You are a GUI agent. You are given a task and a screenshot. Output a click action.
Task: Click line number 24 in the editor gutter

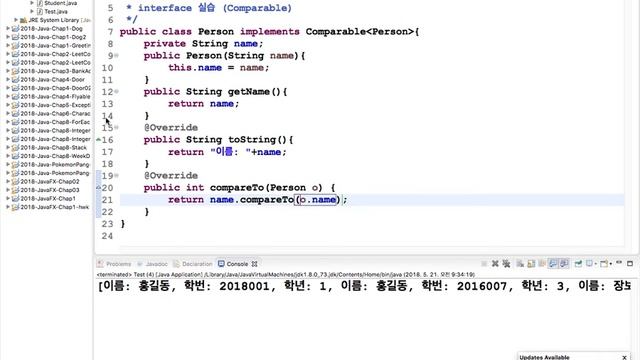pyautogui.click(x=107, y=236)
